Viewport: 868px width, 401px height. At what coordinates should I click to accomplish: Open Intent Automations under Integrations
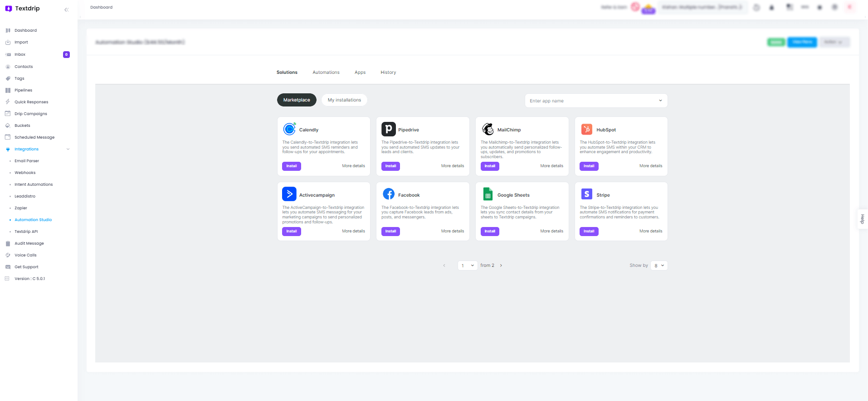click(x=34, y=184)
